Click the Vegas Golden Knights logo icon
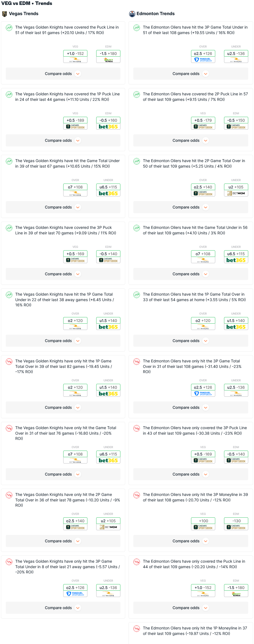The height and width of the screenshot is (644, 254). coord(4,14)
